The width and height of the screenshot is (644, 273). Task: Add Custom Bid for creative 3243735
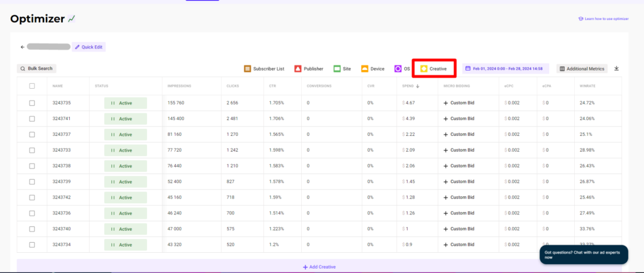pos(458,103)
